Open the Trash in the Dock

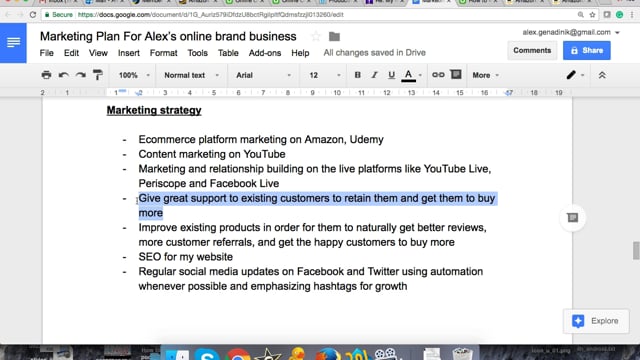pyautogui.click(x=462, y=353)
